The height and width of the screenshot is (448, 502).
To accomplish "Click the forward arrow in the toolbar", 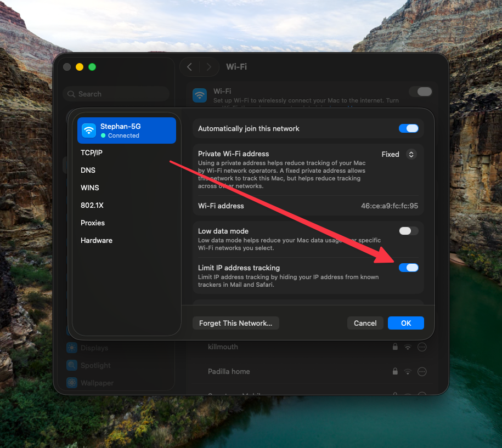I will [208, 67].
